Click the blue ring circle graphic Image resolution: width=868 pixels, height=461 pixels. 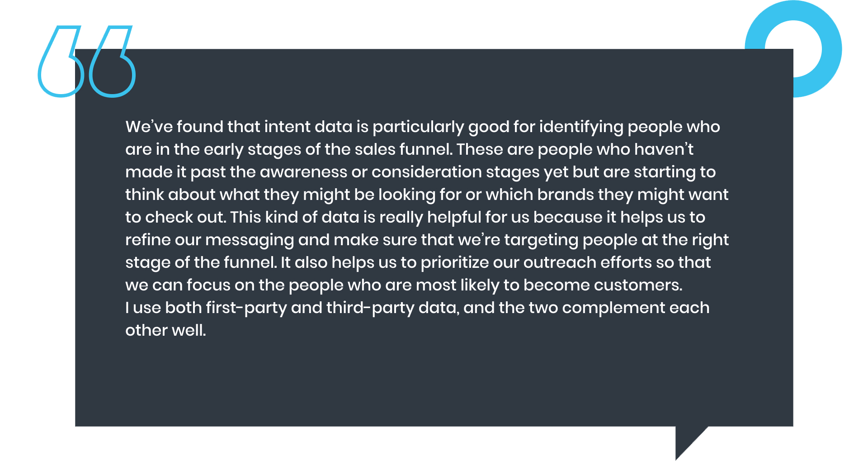[793, 49]
